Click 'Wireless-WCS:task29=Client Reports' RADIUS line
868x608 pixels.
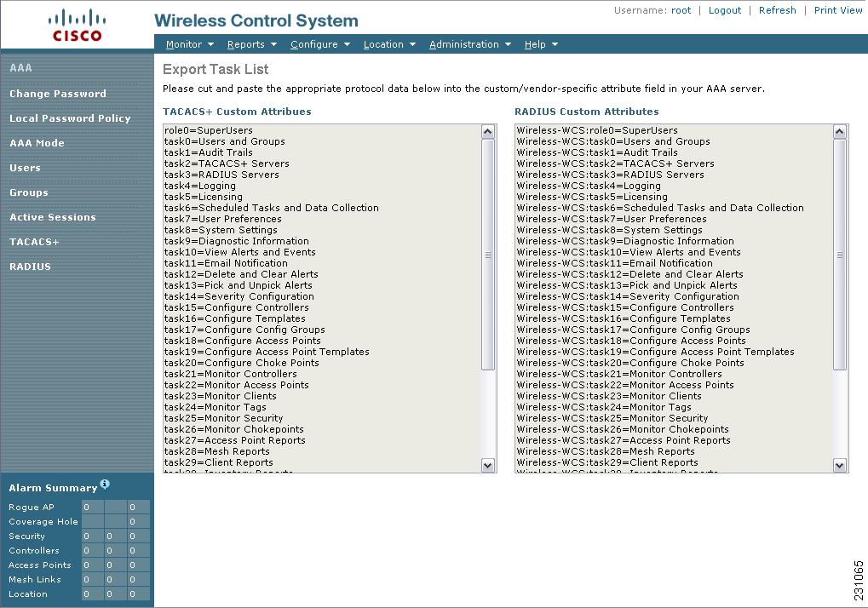(607, 462)
